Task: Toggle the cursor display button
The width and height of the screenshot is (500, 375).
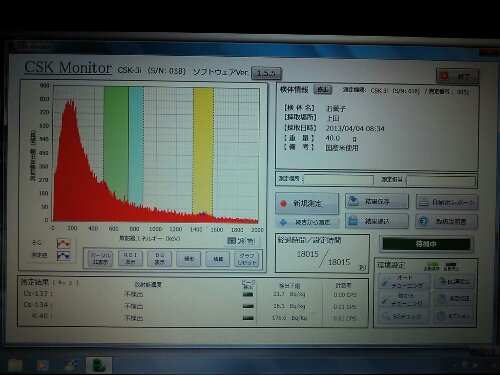Action: coord(100,258)
